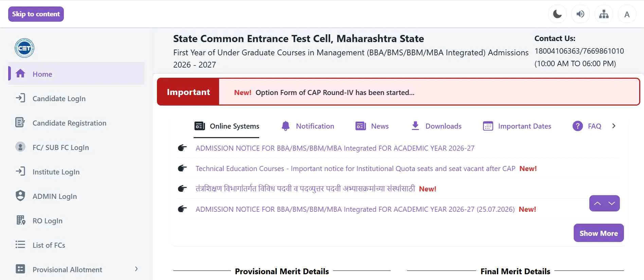Click List of FCs list icon

coord(20,244)
